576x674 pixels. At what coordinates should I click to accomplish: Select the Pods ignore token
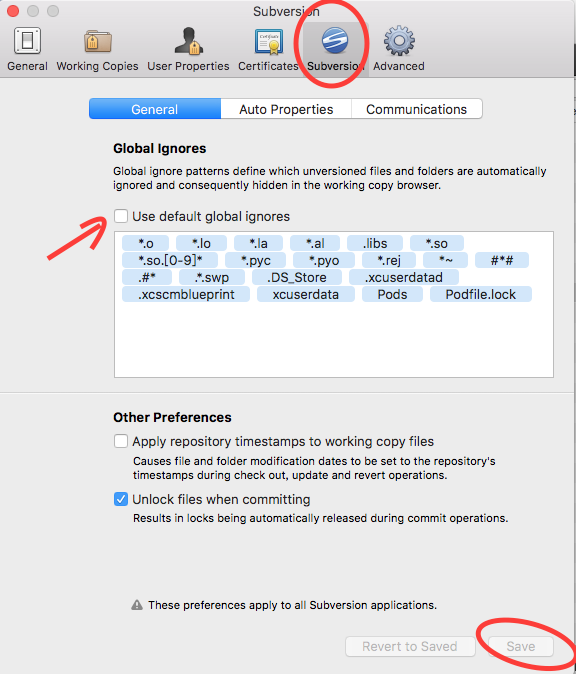click(392, 294)
